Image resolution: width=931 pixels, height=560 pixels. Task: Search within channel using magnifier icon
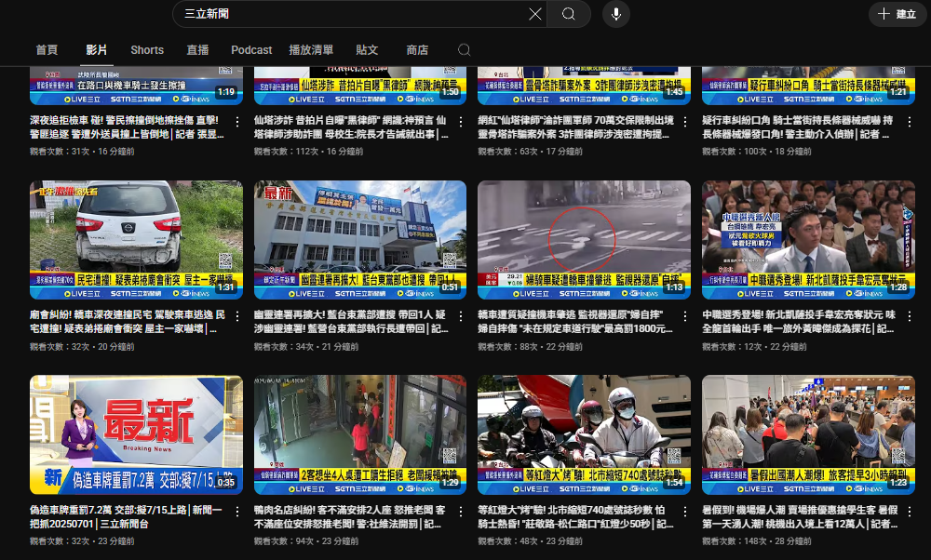click(x=465, y=50)
